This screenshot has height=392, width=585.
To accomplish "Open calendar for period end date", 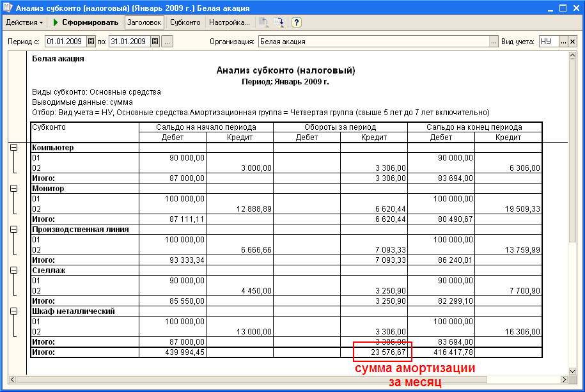I will point(155,42).
